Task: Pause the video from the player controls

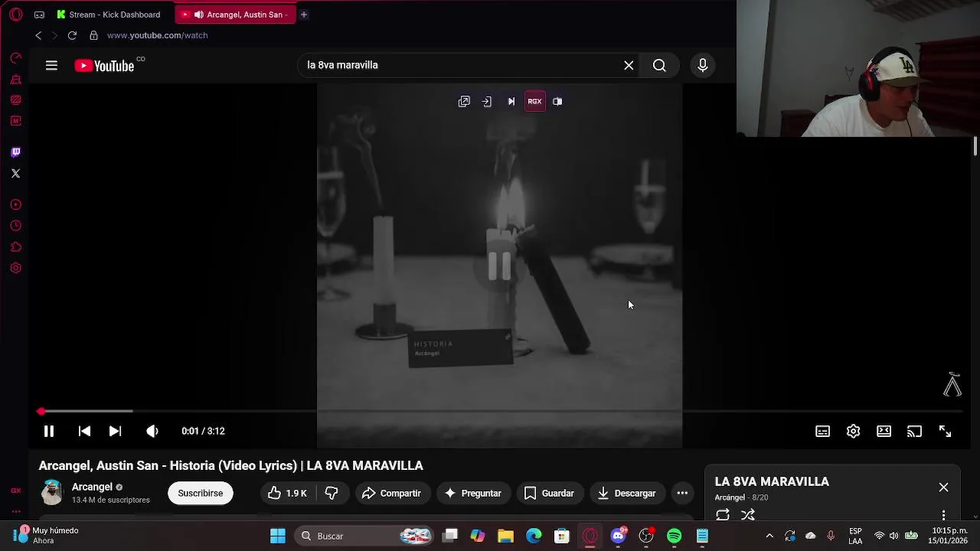Action: pos(48,432)
